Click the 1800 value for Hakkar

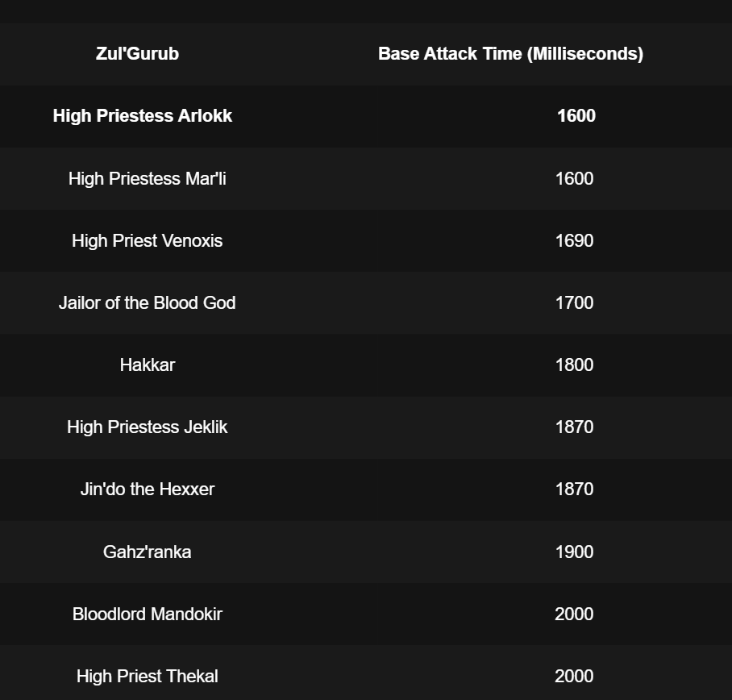coord(574,365)
